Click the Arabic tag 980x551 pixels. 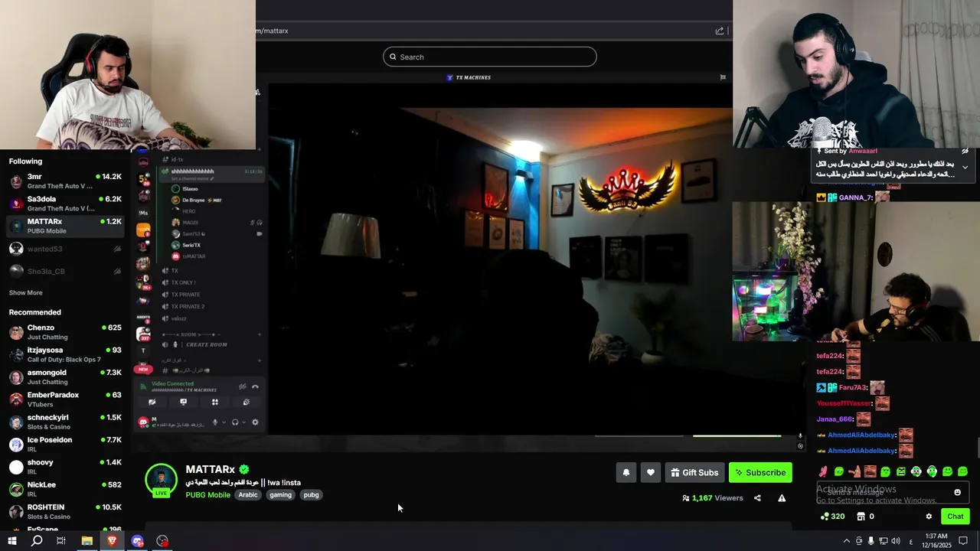click(x=248, y=495)
